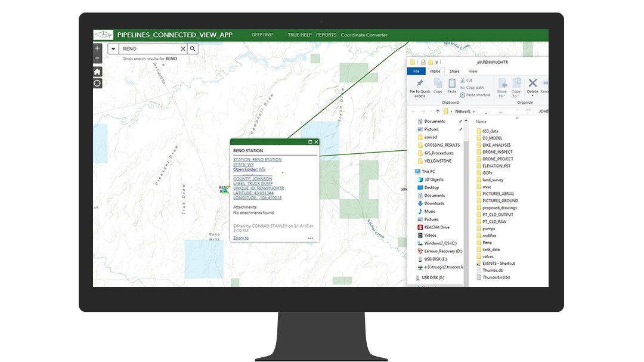This screenshot has height=362, width=644.
Task: Click UNIQUE_ID: RENWYJOHTR link
Action: point(258,188)
